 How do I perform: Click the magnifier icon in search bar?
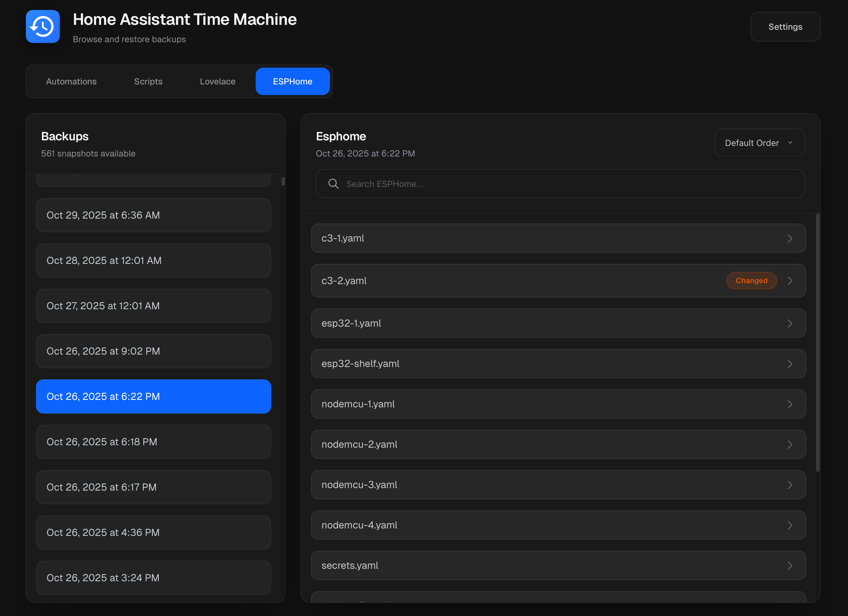click(333, 183)
